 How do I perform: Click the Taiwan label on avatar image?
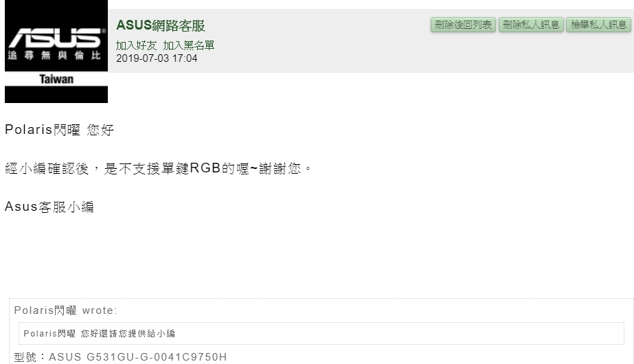point(56,79)
